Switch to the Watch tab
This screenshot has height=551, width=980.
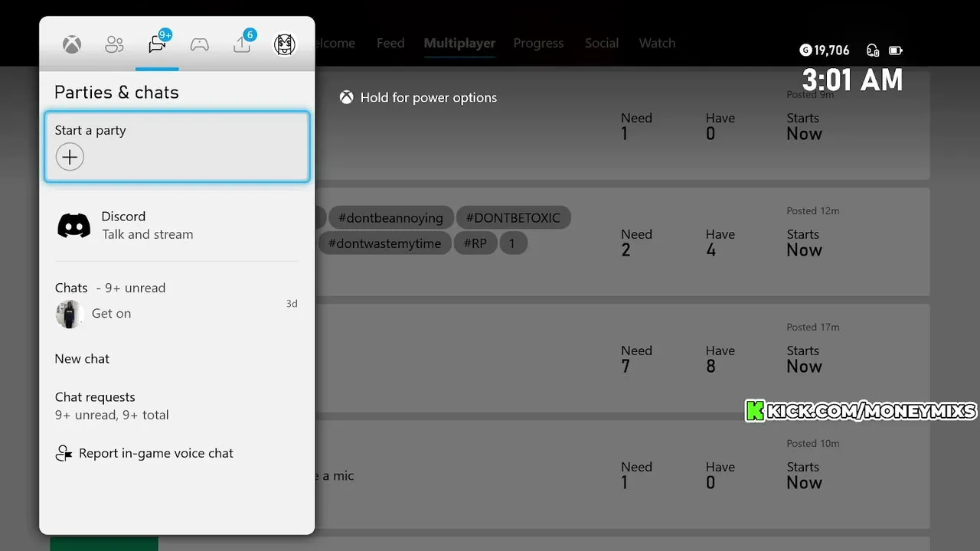point(657,44)
